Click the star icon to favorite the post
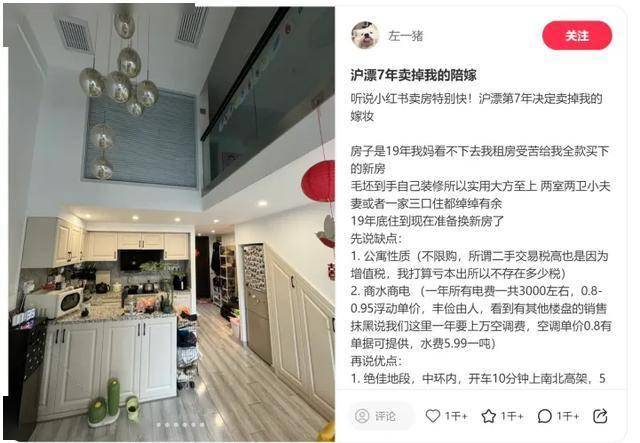Image resolution: width=640 pixels, height=443 pixels. point(489,416)
